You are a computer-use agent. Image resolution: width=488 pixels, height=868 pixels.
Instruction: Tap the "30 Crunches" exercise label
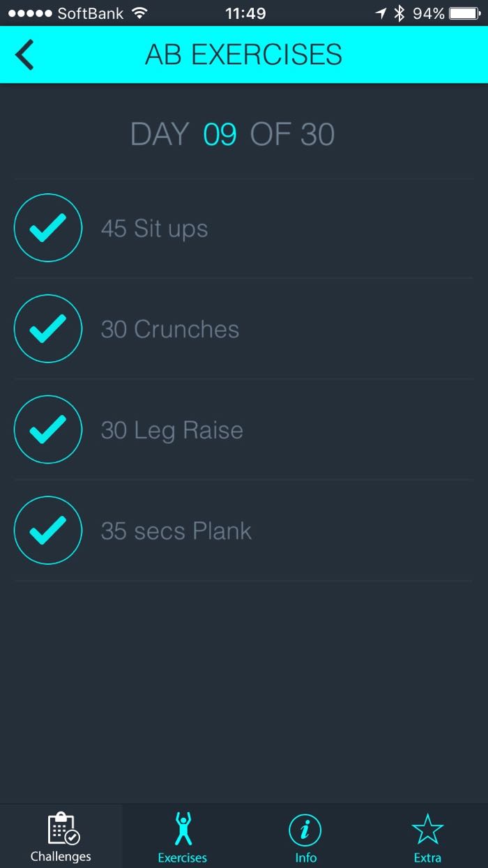click(169, 329)
